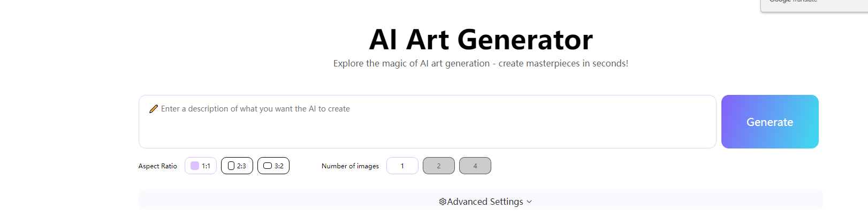Open the Advanced Settings panel bar
This screenshot has height=223, width=868.
click(x=481, y=199)
